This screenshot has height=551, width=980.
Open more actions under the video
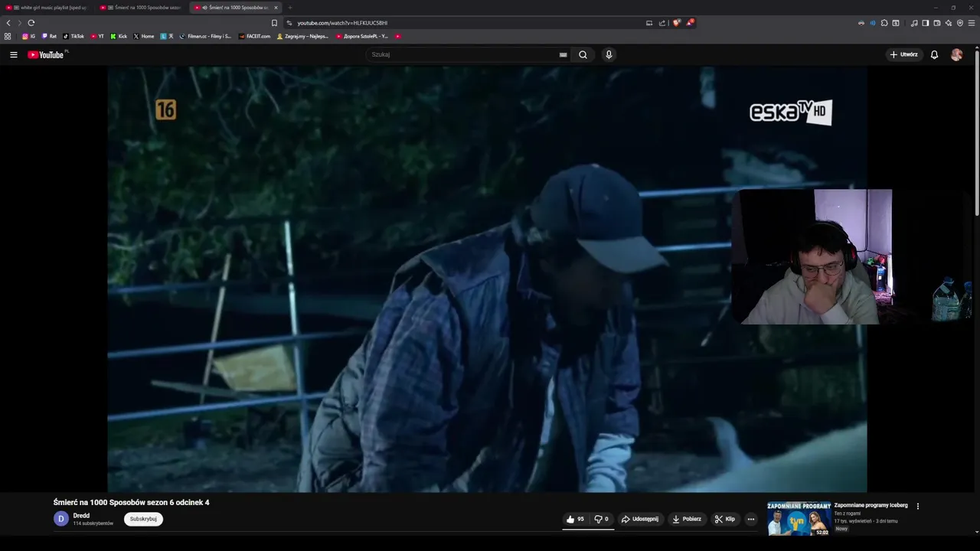pyautogui.click(x=750, y=519)
